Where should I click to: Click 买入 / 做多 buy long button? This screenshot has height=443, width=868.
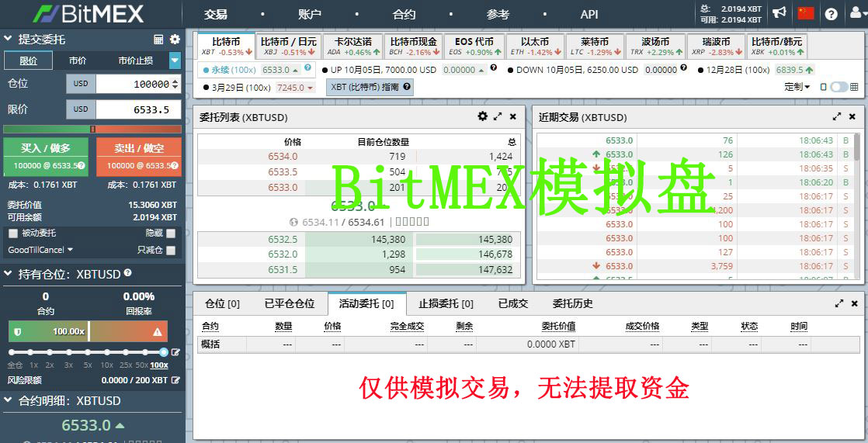click(46, 157)
